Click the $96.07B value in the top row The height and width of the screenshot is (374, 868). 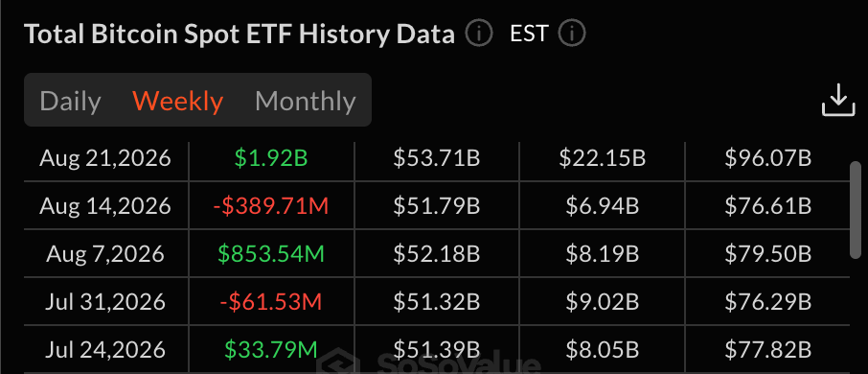(767, 159)
